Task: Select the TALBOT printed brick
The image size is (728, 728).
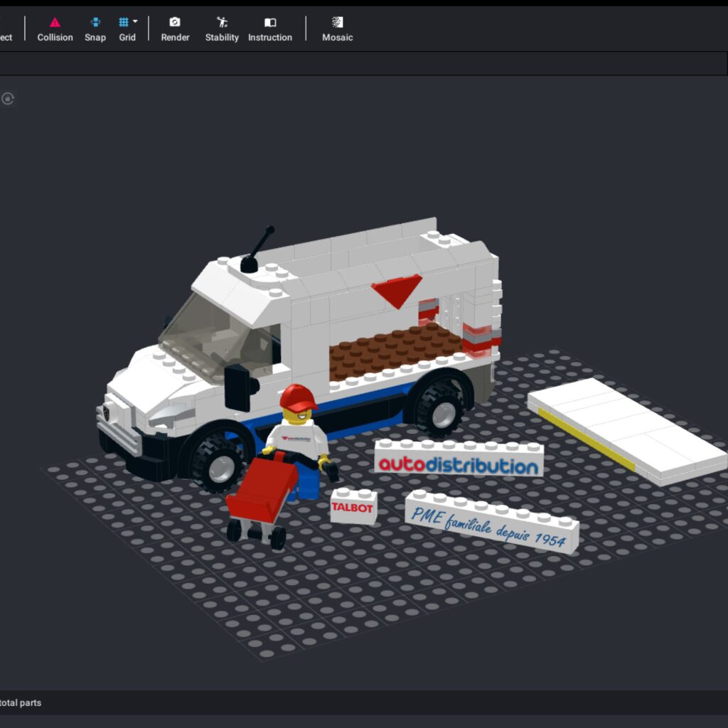Action: pyautogui.click(x=353, y=508)
